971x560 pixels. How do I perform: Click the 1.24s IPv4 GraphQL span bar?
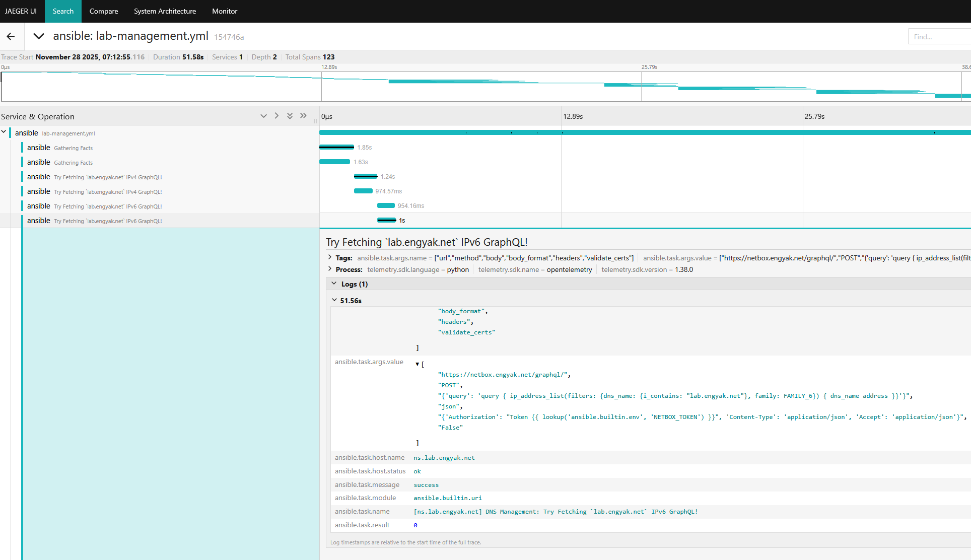click(366, 176)
